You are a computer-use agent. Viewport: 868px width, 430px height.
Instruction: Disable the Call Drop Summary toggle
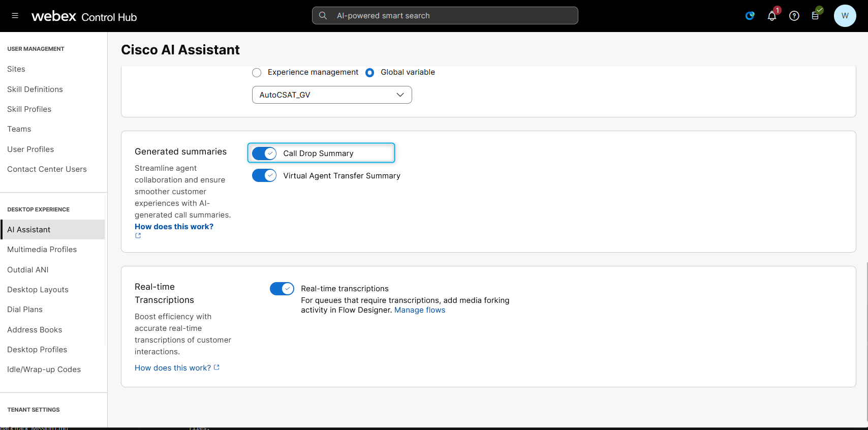click(x=264, y=153)
